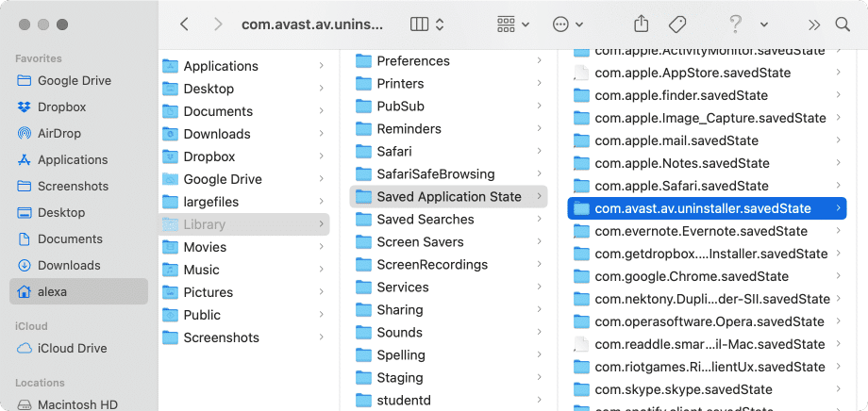Select AirDrop in the sidebar
The image size is (868, 411).
pos(78,133)
